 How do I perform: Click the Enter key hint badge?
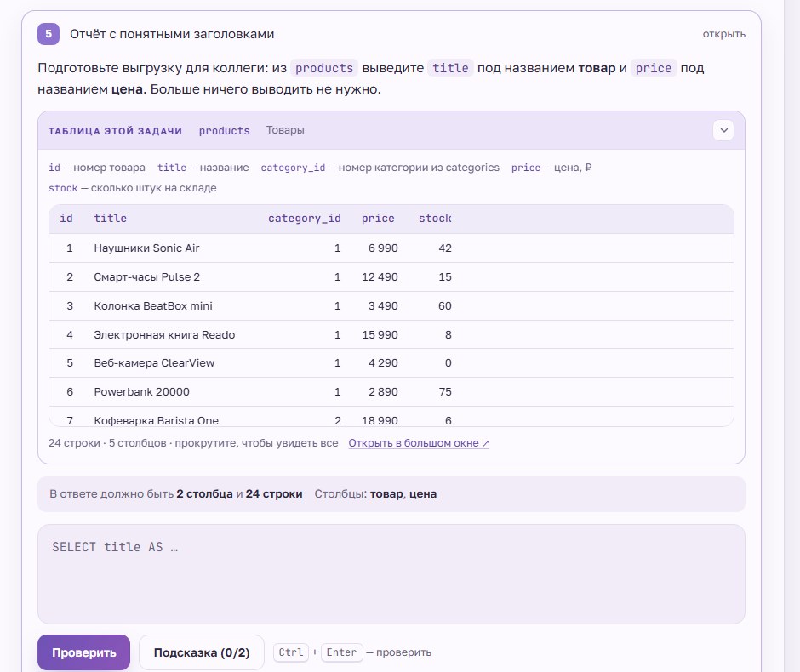tap(342, 652)
